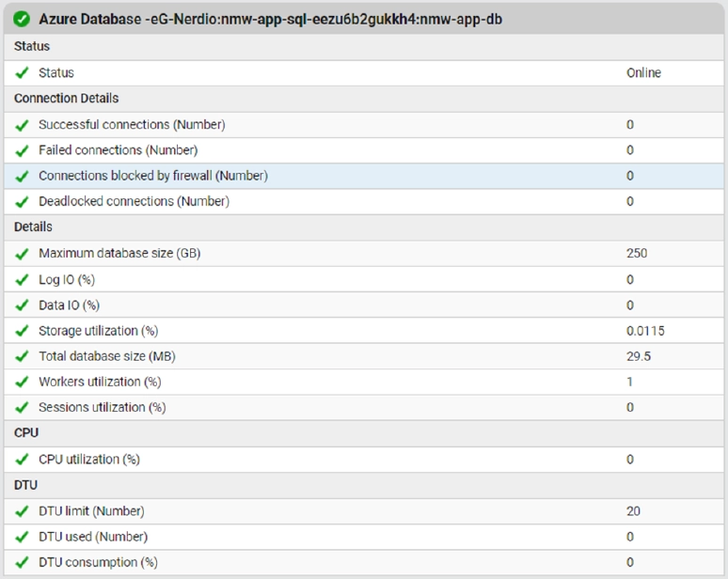Click check icon for Maximum database size
Image resolution: width=728 pixels, height=579 pixels.
click(22, 254)
